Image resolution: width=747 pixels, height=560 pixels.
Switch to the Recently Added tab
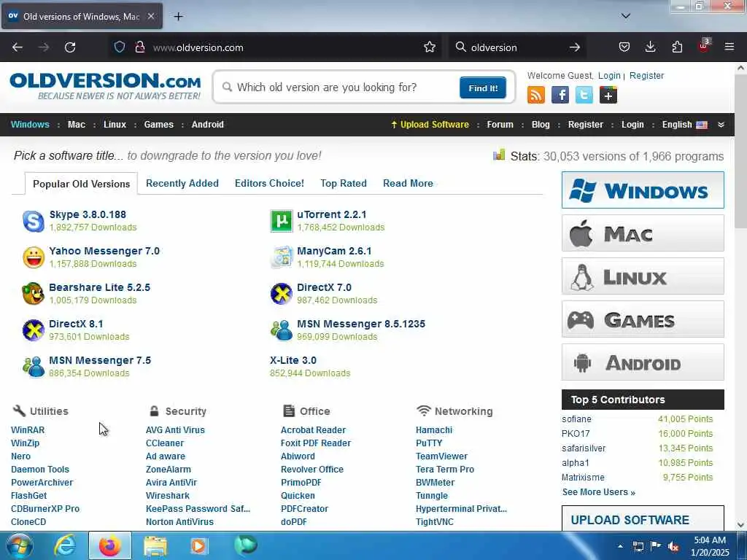[182, 183]
